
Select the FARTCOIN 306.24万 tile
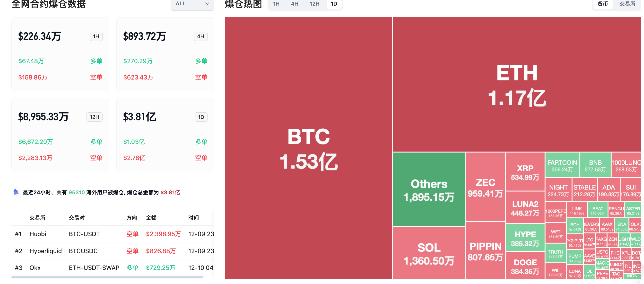562,165
